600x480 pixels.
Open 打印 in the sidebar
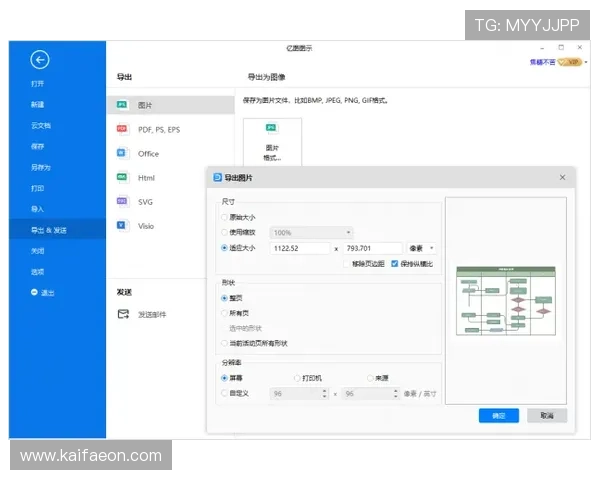pyautogui.click(x=38, y=188)
